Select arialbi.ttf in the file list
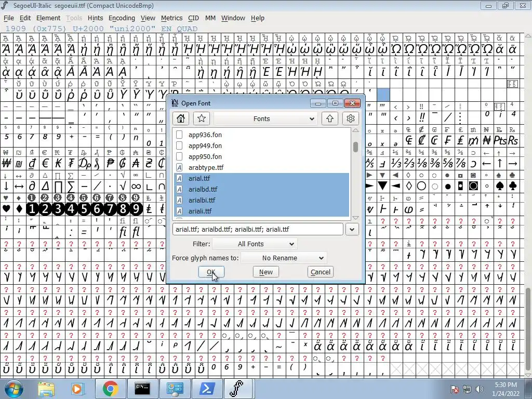This screenshot has width=532, height=399. pyautogui.click(x=262, y=200)
